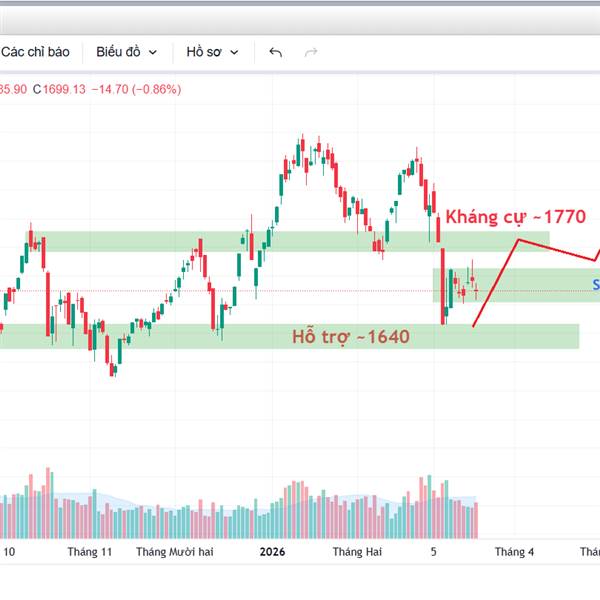
Task: Click the undo arrow icon
Action: [276, 52]
